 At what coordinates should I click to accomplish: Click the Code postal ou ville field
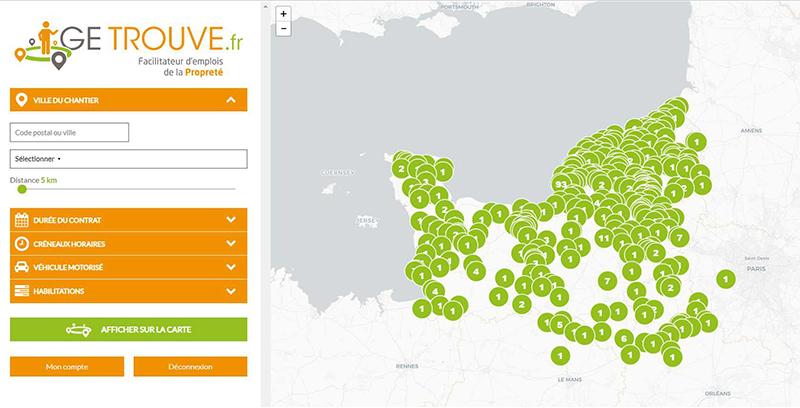click(69, 132)
